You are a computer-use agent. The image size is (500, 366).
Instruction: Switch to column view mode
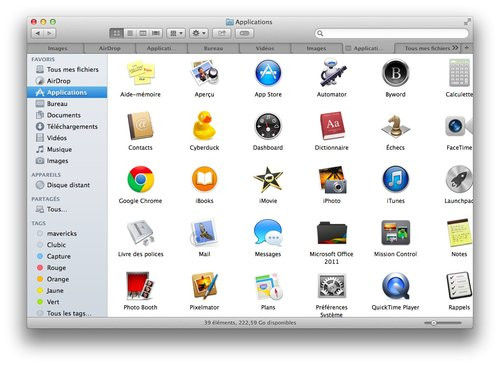click(x=143, y=33)
